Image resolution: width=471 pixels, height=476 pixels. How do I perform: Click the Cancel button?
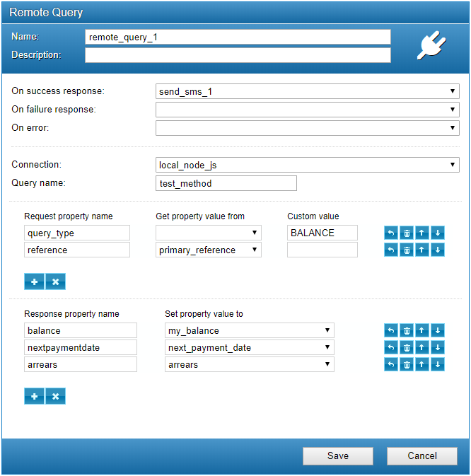tap(422, 455)
